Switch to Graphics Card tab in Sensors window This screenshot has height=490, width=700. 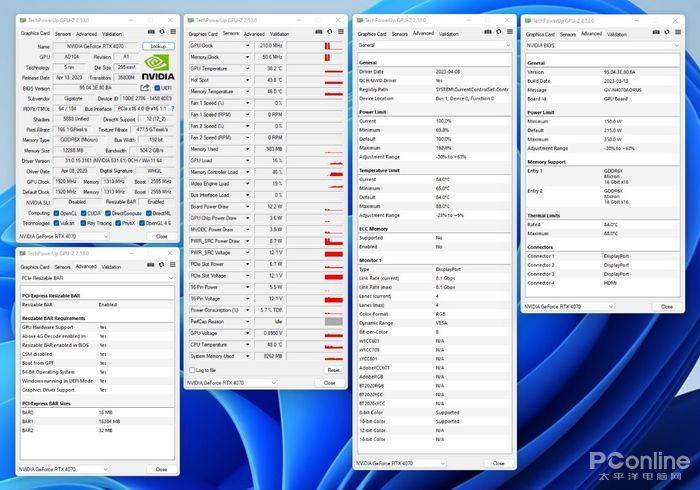[203, 34]
